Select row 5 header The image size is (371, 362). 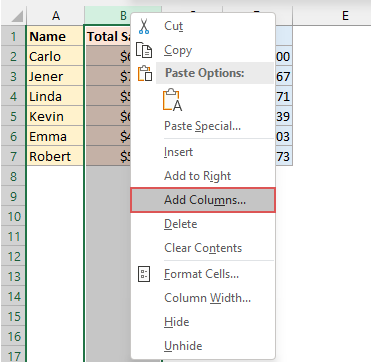(13, 116)
